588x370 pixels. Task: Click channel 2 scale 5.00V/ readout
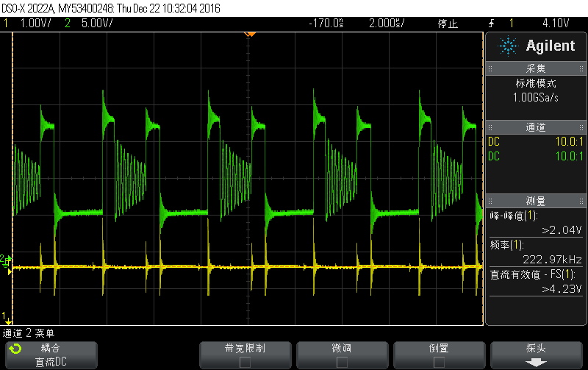(97, 24)
